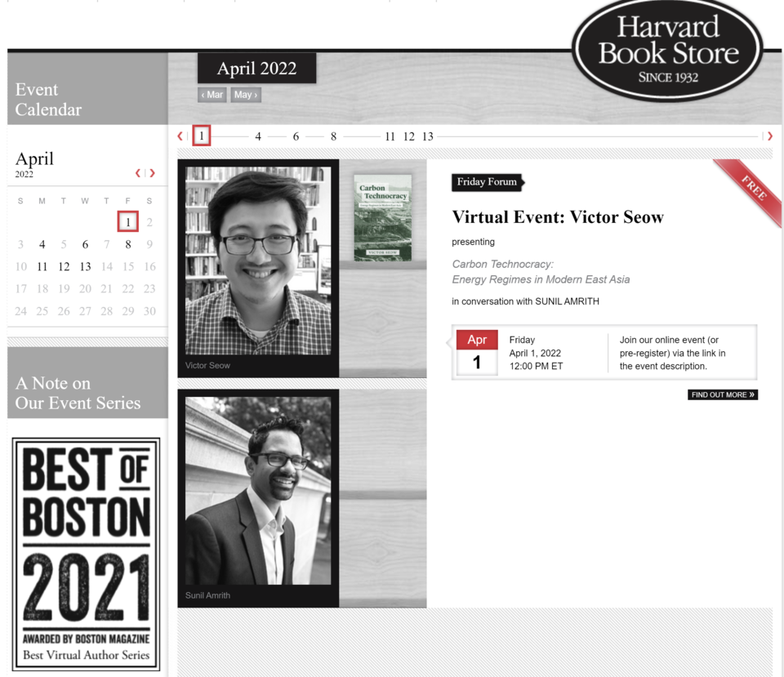Click Victor Seow's portrait photo
784x677 pixels.
point(258,261)
